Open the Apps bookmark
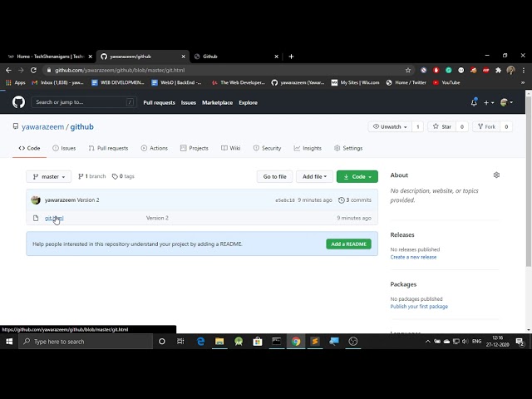This screenshot has width=532, height=399. coord(16,82)
